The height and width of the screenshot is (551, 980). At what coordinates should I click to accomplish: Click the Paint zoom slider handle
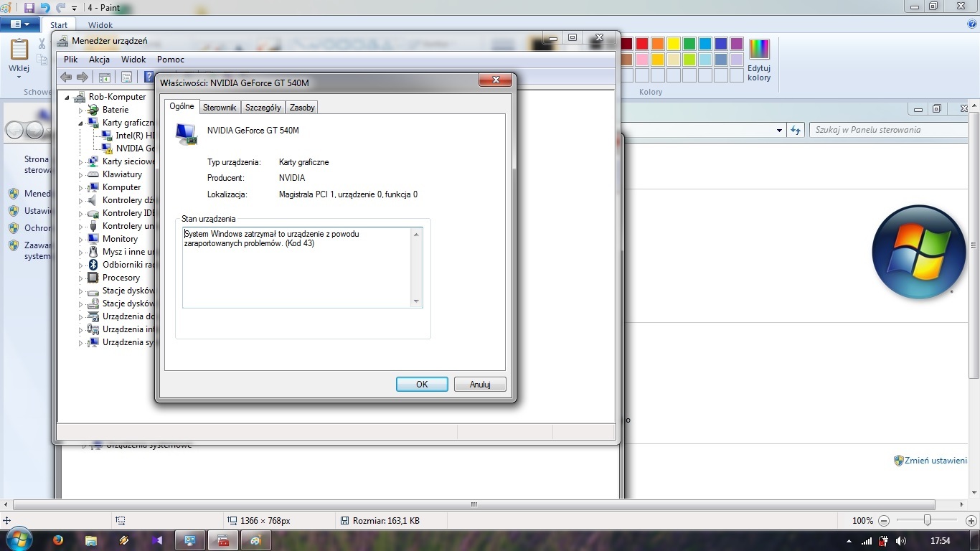tap(928, 521)
